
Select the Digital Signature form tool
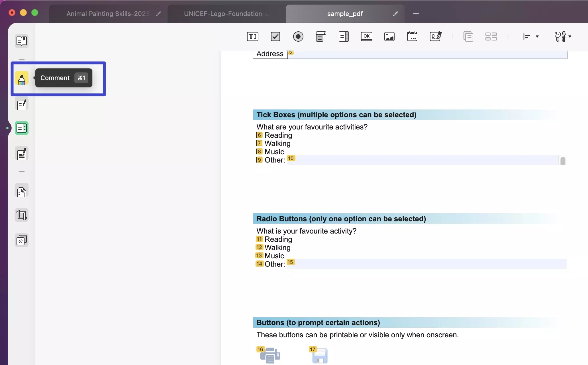(x=435, y=36)
